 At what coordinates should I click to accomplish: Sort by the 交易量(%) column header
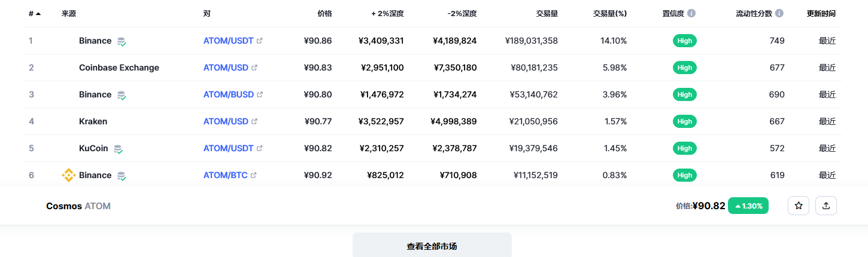pos(610,13)
